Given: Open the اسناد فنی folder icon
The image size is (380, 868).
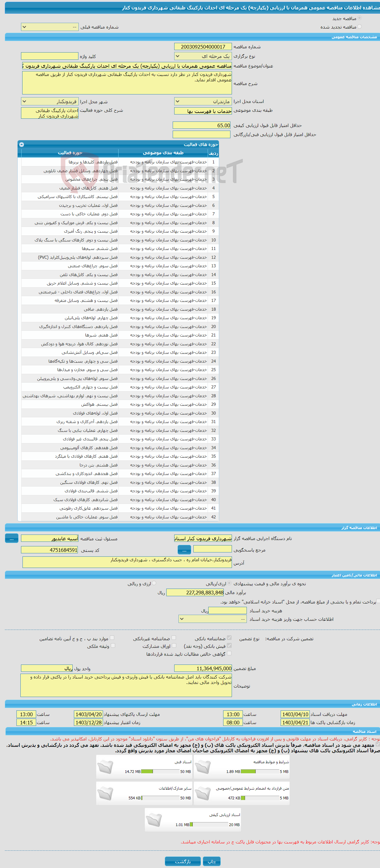Looking at the screenshot, I should [105, 767].
